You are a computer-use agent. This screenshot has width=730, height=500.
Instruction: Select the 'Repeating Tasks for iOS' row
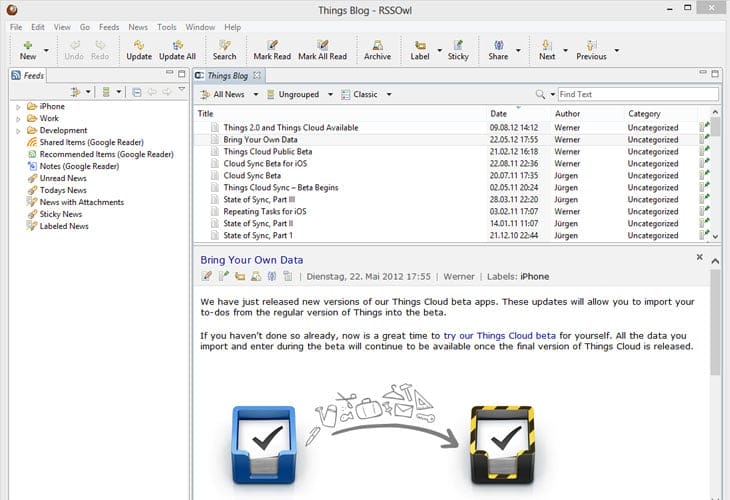[x=452, y=211]
